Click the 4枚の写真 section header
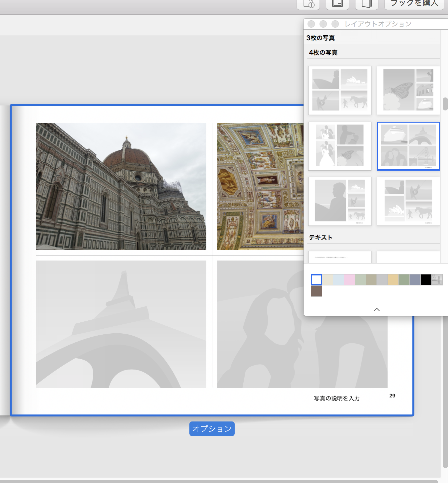 [323, 53]
